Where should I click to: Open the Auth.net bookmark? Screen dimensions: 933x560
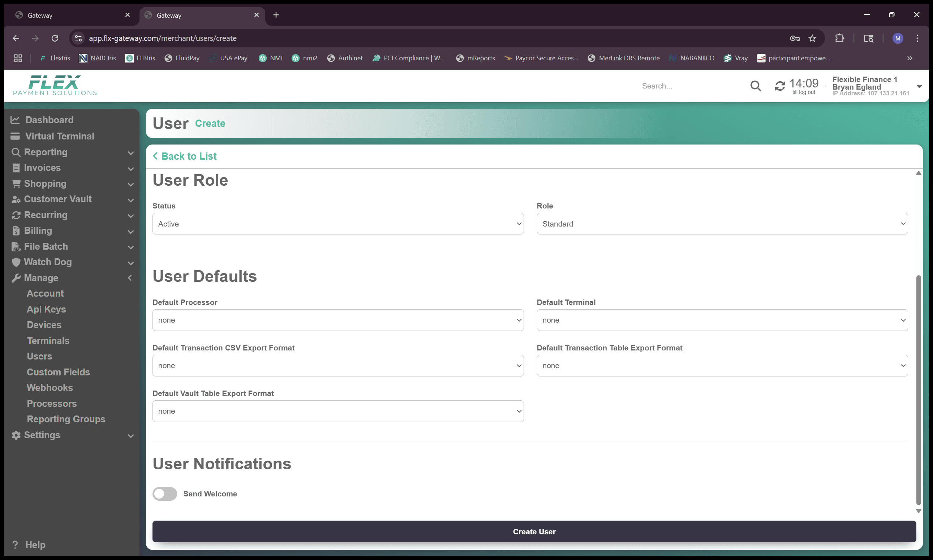pyautogui.click(x=345, y=58)
